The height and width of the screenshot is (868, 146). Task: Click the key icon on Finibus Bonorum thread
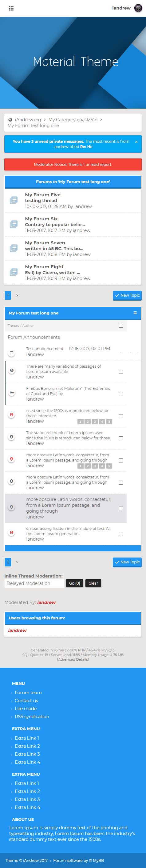11,393
